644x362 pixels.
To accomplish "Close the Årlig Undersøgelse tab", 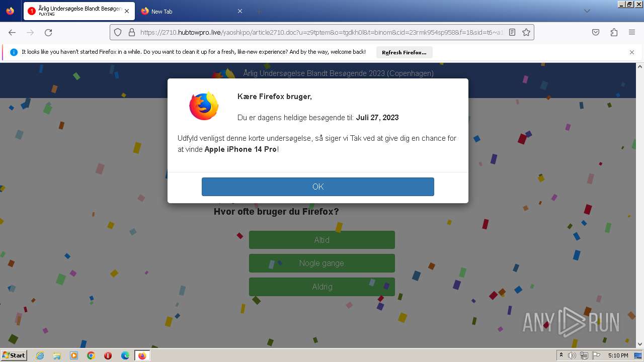I will [x=127, y=11].
